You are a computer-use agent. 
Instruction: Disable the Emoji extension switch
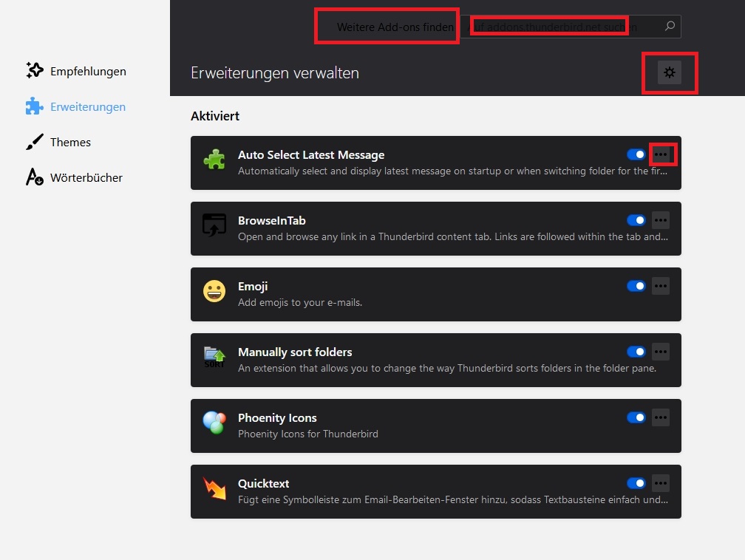pyautogui.click(x=636, y=286)
